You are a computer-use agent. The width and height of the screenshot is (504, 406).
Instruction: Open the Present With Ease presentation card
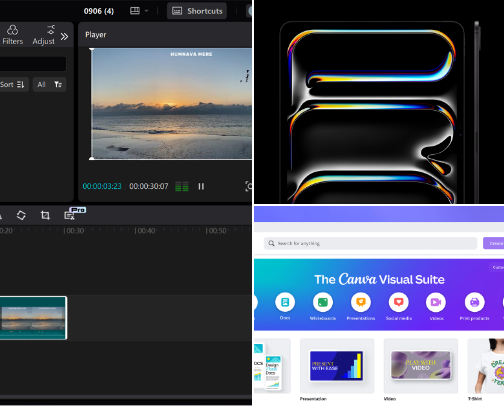[337, 366]
